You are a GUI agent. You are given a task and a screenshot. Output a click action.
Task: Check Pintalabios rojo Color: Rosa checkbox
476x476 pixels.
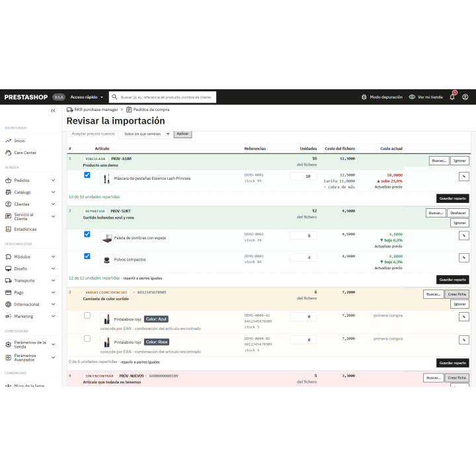coord(87,338)
